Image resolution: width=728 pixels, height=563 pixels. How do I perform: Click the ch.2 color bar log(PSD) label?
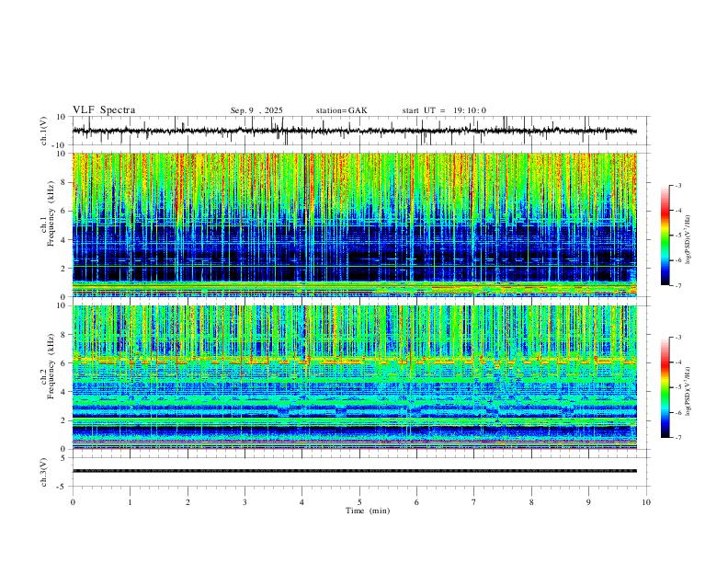688,391
